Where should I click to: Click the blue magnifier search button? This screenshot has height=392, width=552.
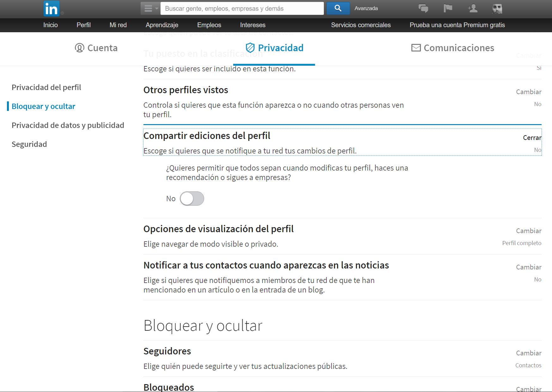coord(338,8)
